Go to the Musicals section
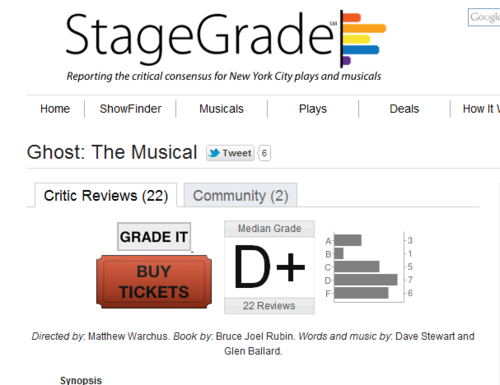Viewport: 500px width, 385px height. click(x=221, y=109)
